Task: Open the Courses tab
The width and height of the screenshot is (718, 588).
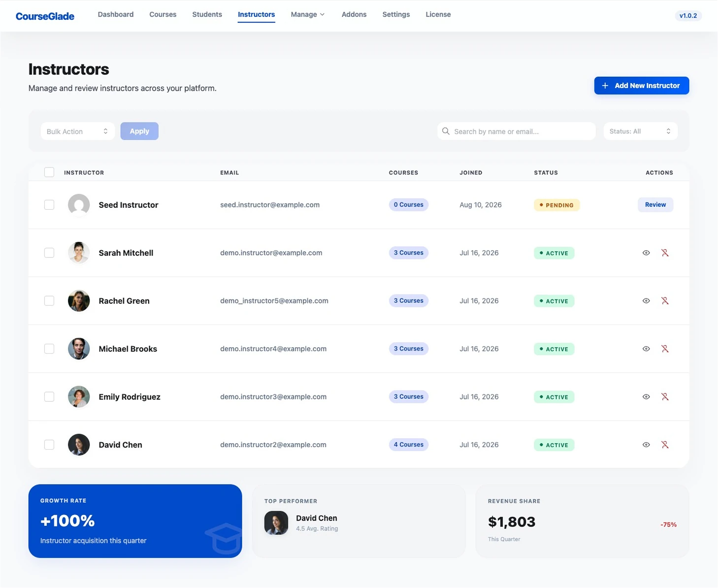Action: click(x=163, y=15)
